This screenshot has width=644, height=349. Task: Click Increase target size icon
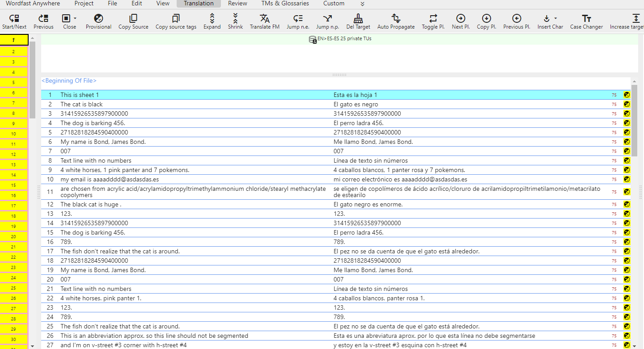tap(636, 18)
